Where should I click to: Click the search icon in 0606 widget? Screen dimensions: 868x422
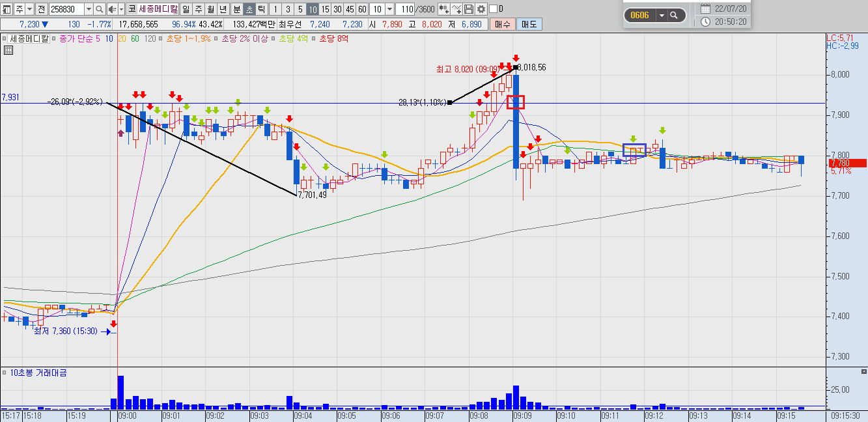(674, 15)
